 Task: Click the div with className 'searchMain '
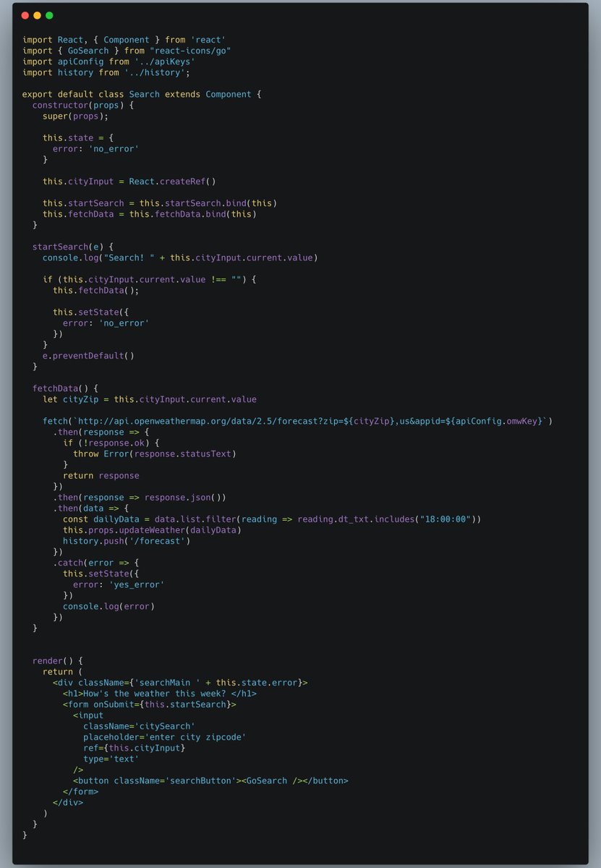pyautogui.click(x=180, y=683)
